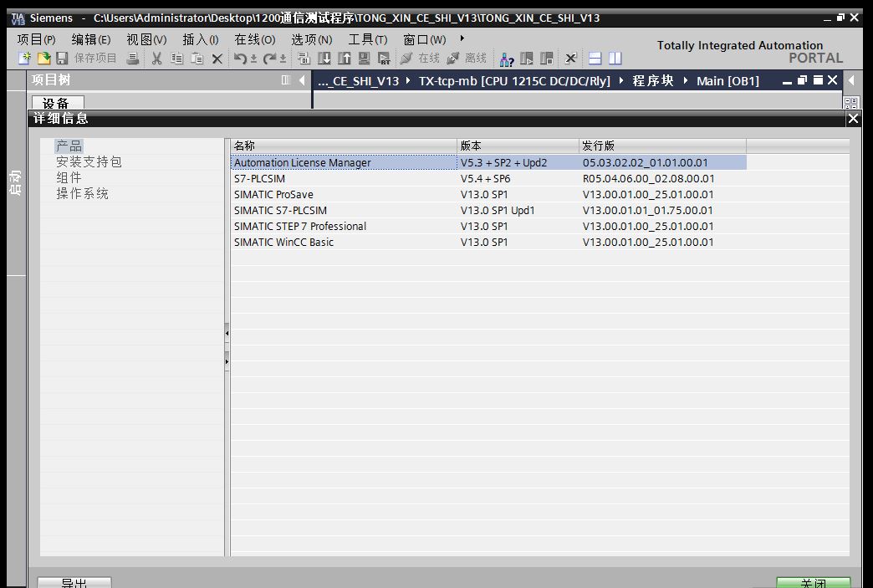Viewport: 873px width, 588px height.
Task: Click the Cut scissors icon
Action: pos(157,58)
